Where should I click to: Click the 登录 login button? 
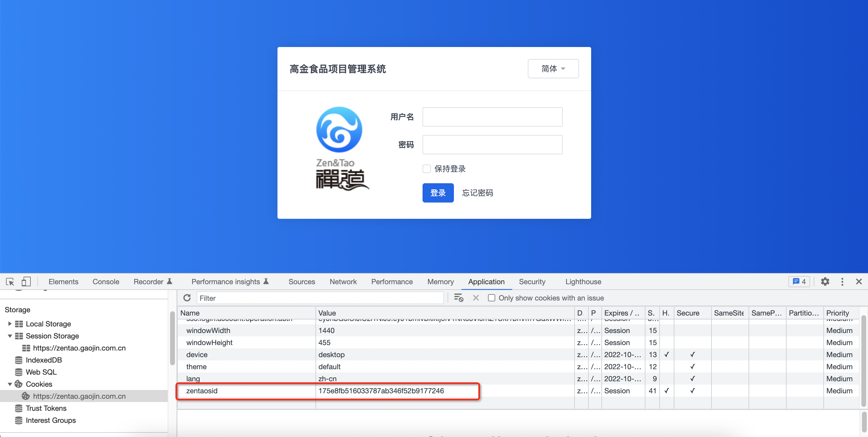(438, 193)
